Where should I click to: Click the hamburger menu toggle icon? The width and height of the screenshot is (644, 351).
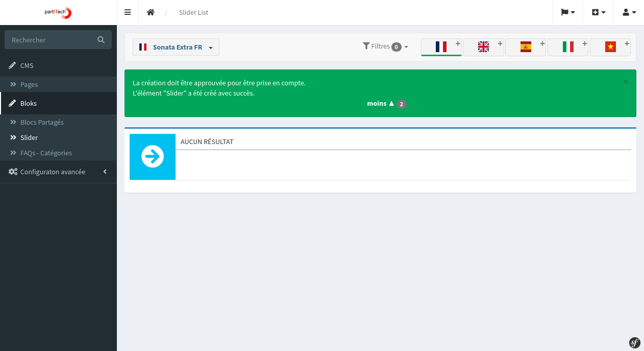tap(128, 12)
